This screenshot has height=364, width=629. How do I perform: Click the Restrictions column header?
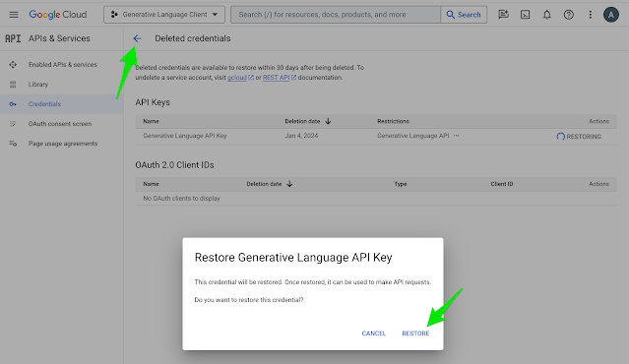[393, 121]
